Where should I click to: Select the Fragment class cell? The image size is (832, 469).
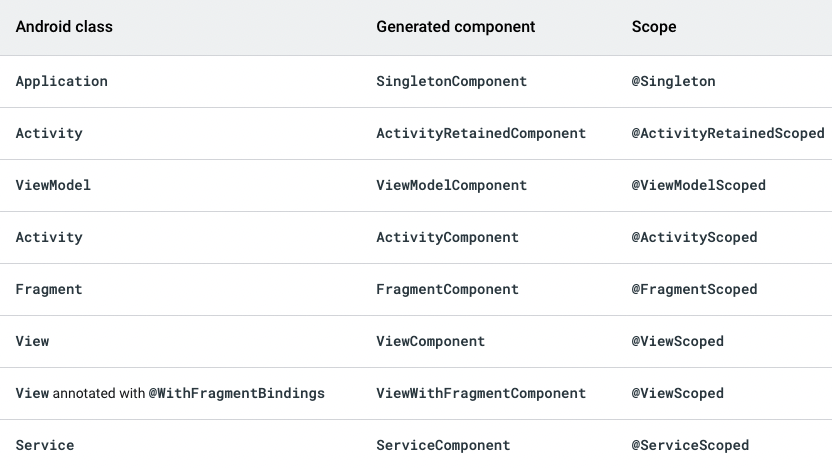click(x=49, y=289)
